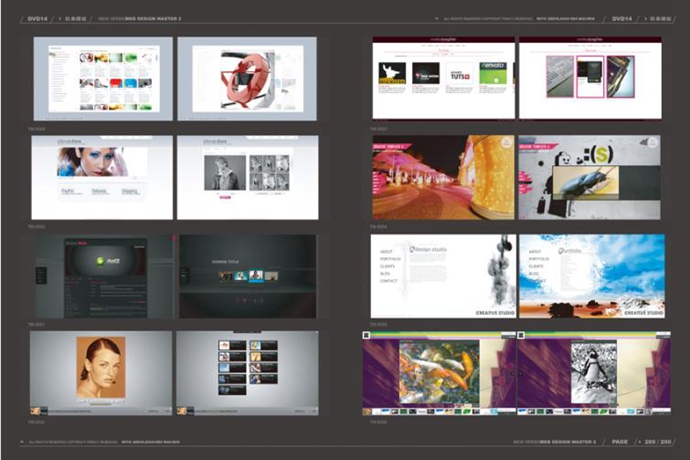Click the PAGE label in footer
Screen dimensions: 690x460
click(620, 442)
